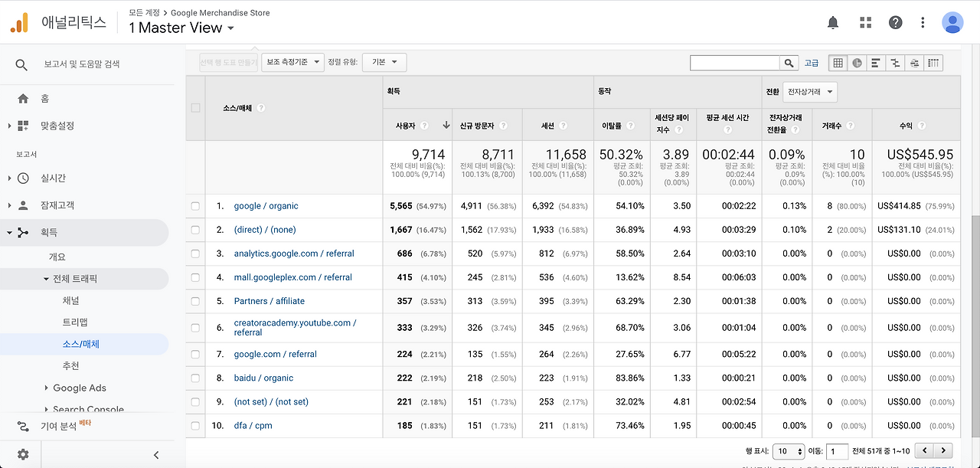Go to the previous results page

[926, 451]
